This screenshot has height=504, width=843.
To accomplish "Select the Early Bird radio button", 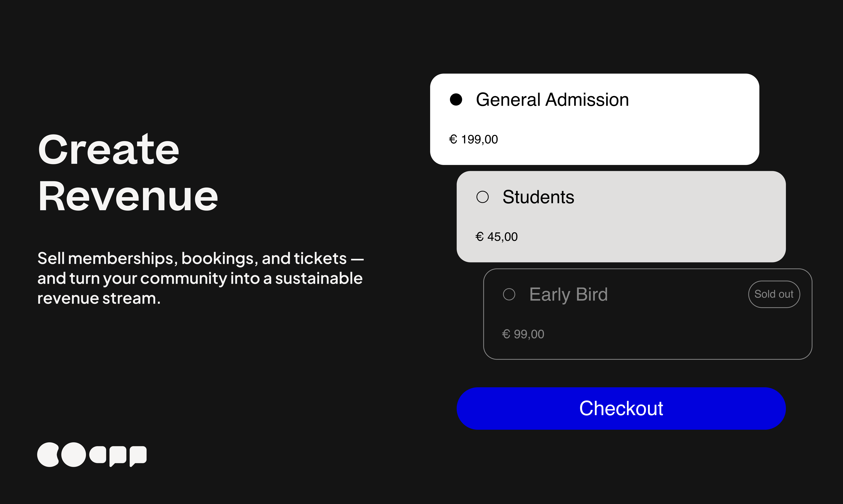I will 509,294.
